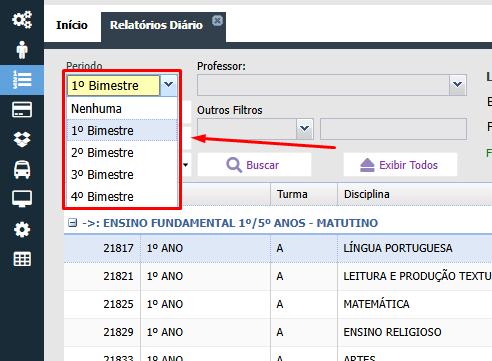This screenshot has width=492, height=361.
Task: Open the credit card sidebar icon
Action: click(x=22, y=110)
